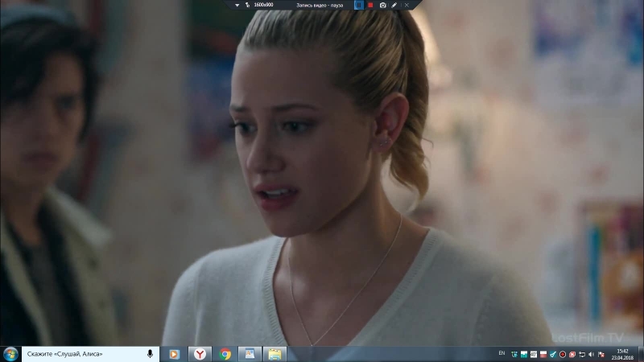Click the red record tray icon
This screenshot has height=362, width=644.
tap(563, 354)
